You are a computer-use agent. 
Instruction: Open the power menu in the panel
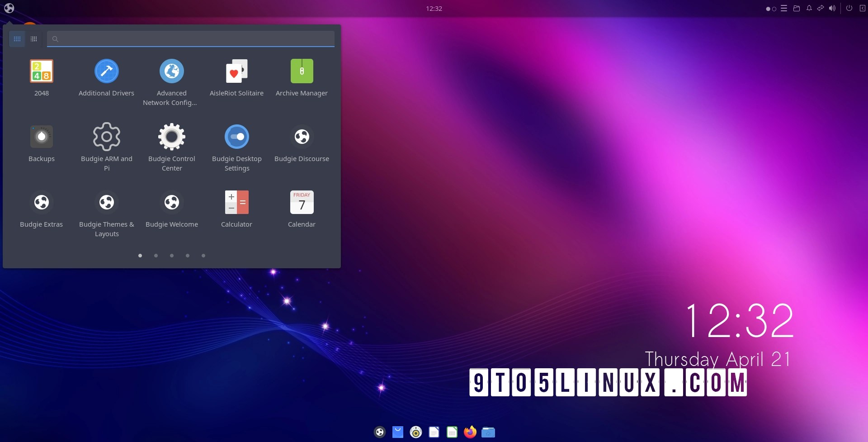click(849, 8)
